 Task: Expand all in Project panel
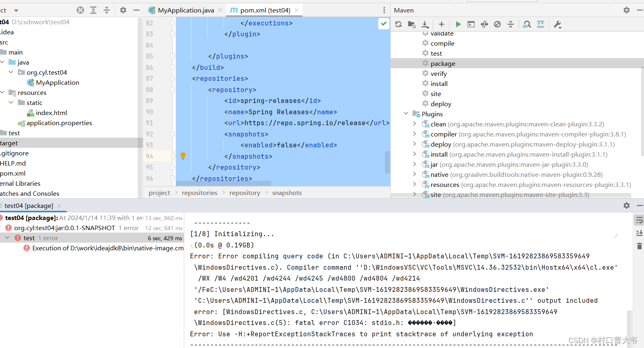[93, 10]
